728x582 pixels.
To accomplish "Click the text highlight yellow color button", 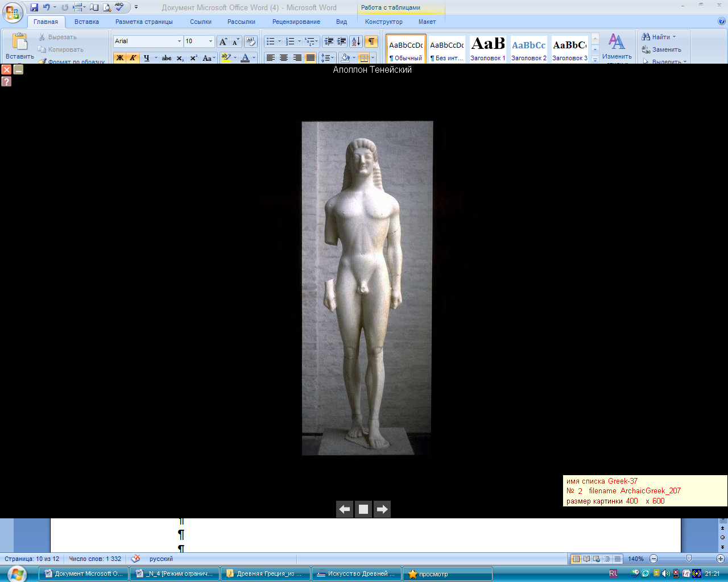I will point(226,58).
